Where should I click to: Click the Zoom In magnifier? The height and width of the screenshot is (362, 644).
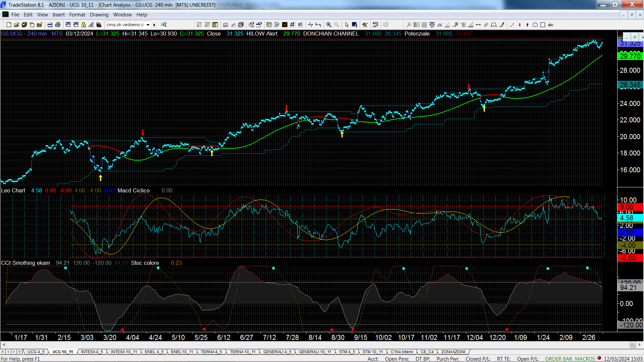329,24
